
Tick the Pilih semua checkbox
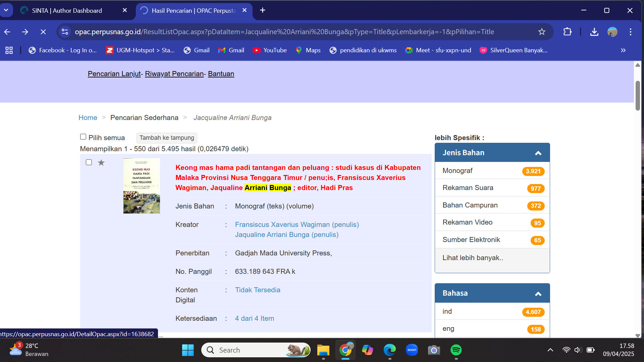pyautogui.click(x=83, y=137)
